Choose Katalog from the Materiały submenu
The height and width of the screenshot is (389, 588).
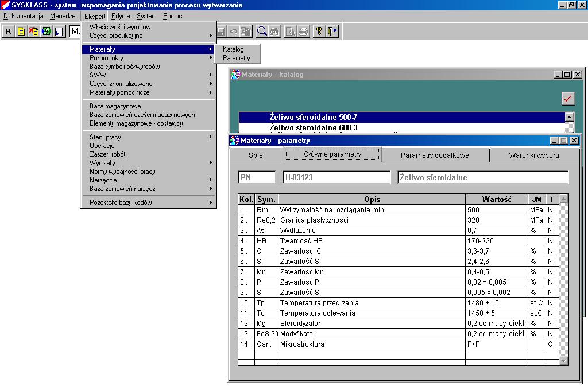[237, 49]
